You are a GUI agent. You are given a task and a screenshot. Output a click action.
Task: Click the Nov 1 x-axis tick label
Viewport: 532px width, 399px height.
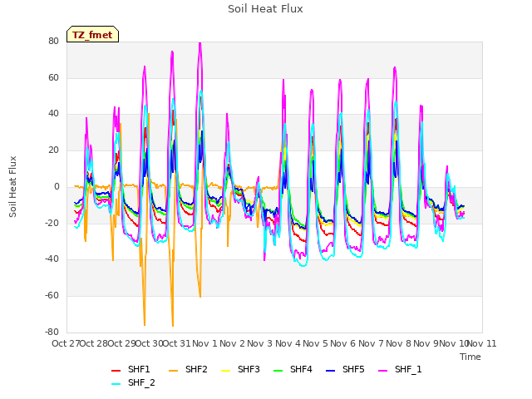pyautogui.click(x=204, y=343)
